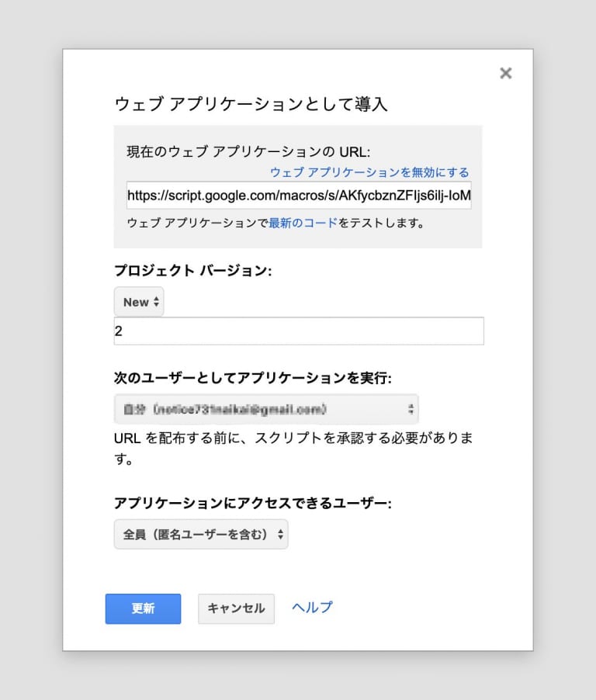Click the arrows on the access dropdown
Image resolution: width=596 pixels, height=700 pixels.
click(280, 534)
